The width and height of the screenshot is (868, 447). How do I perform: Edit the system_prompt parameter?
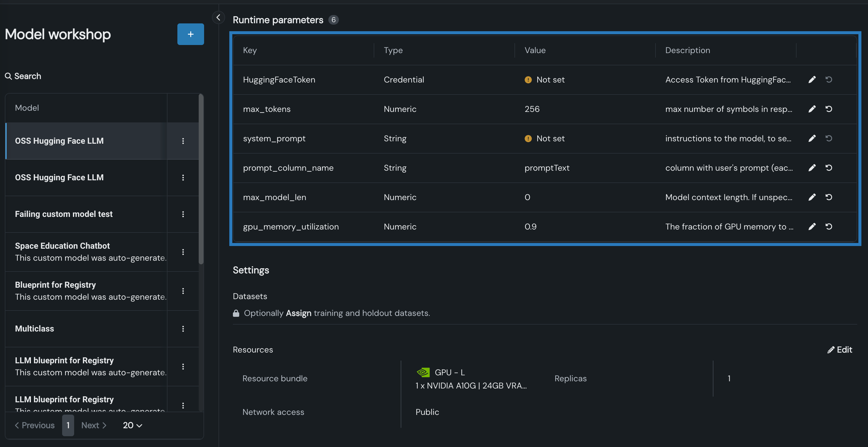[812, 138]
